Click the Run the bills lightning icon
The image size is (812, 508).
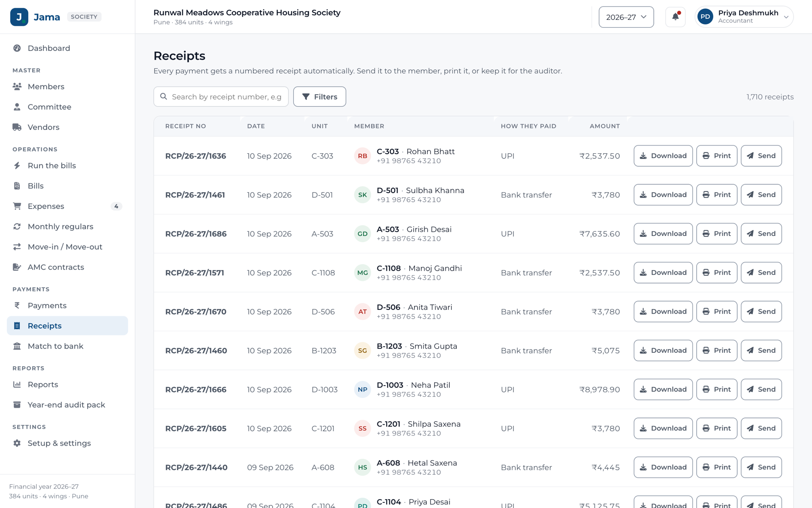[x=17, y=165]
